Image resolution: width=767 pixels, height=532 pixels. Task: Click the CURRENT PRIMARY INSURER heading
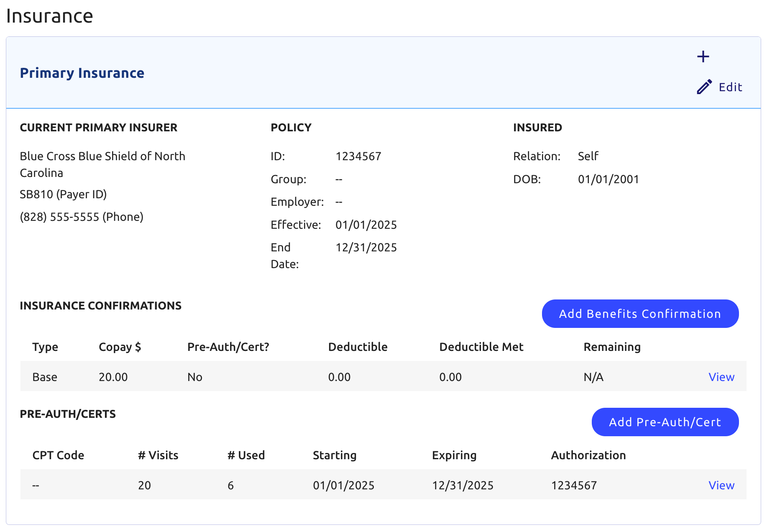(x=98, y=128)
